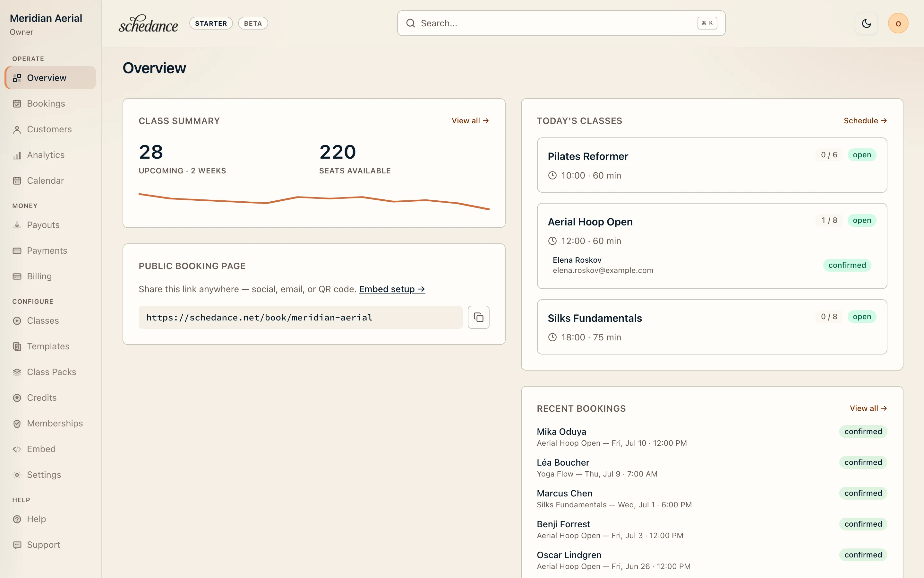This screenshot has height=578, width=924.
Task: Click the Class Packs layers icon
Action: coord(17,372)
